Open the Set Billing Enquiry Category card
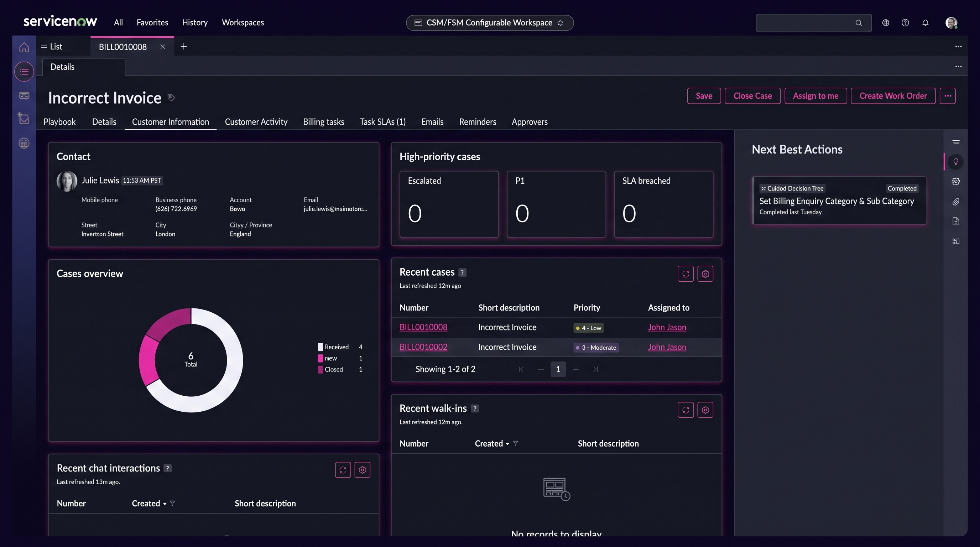Viewport: 980px width, 547px height. (x=839, y=200)
